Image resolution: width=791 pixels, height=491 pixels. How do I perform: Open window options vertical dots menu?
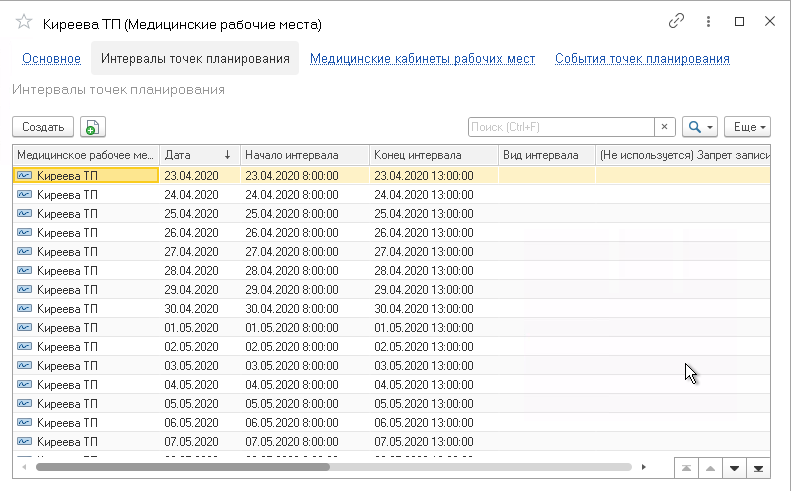coord(708,21)
